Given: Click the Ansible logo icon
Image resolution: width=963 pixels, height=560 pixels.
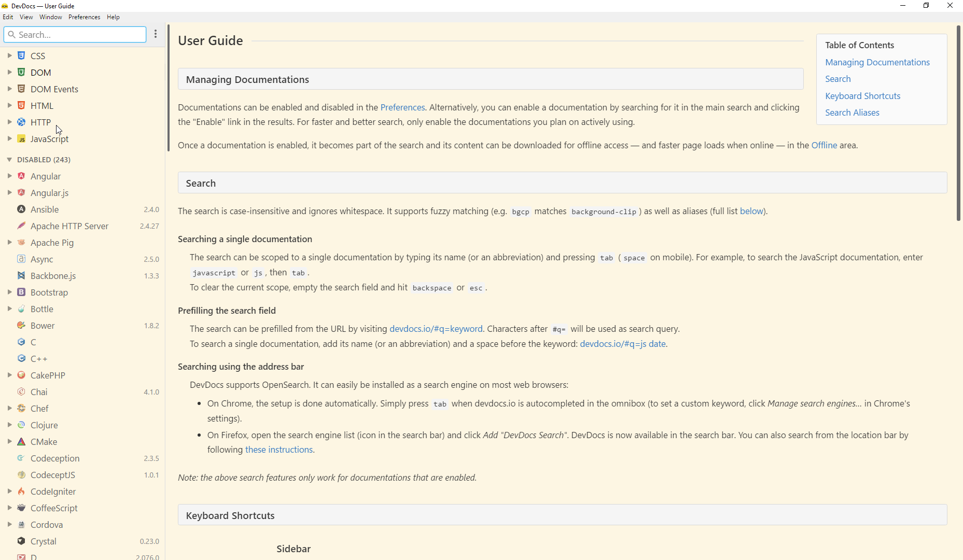Looking at the screenshot, I should point(21,209).
